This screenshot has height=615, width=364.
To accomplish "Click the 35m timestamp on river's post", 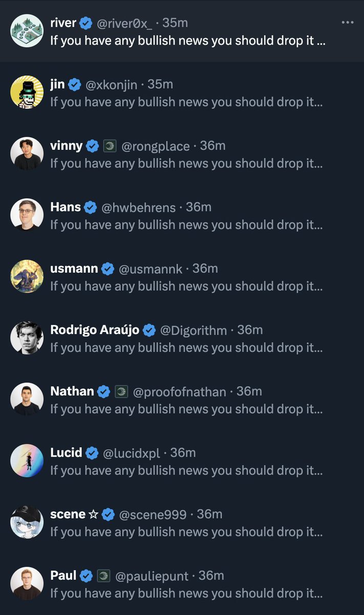I will pos(175,23).
